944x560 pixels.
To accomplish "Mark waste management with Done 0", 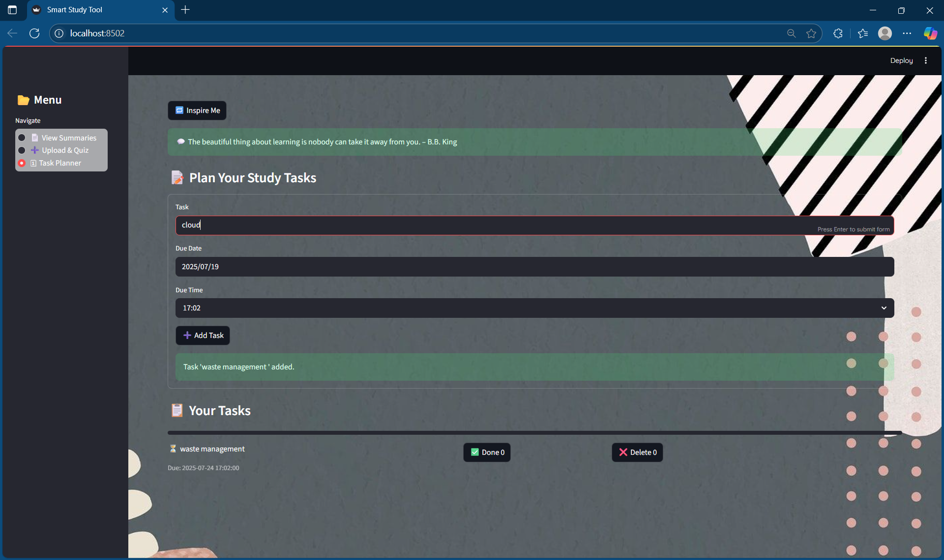I will click(487, 452).
